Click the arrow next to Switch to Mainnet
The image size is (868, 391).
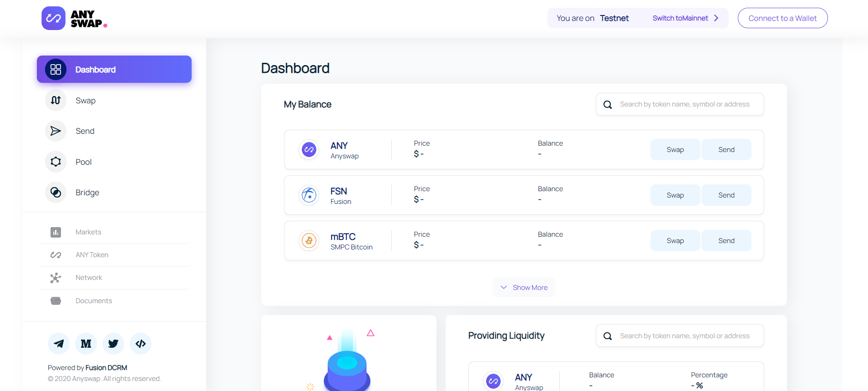click(716, 18)
